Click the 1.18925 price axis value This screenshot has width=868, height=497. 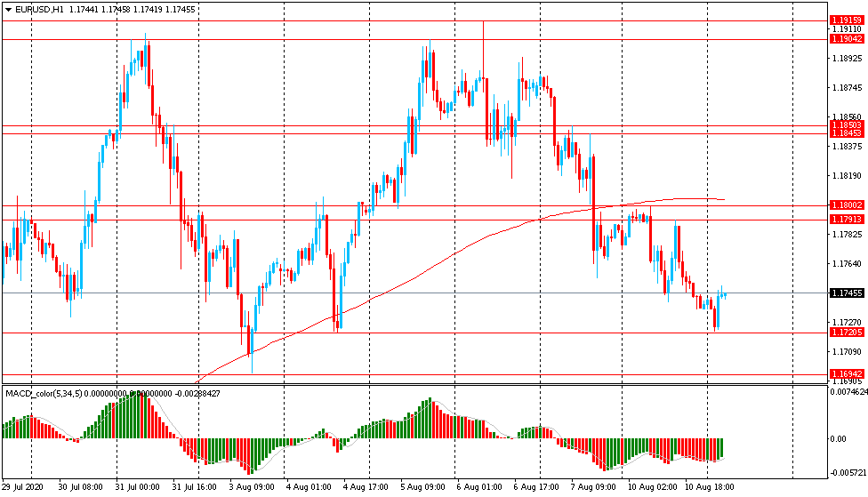click(x=847, y=58)
